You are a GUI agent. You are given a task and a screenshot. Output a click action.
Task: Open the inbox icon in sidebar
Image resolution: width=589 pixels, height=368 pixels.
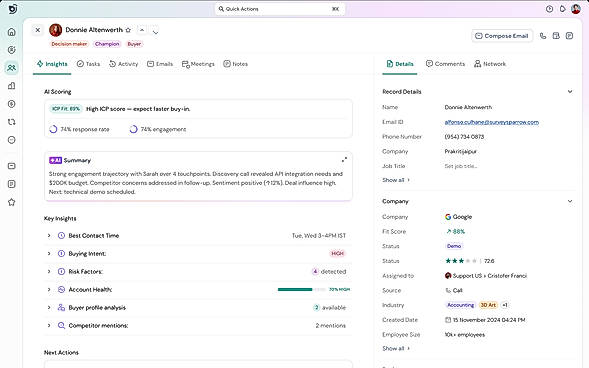point(12,166)
